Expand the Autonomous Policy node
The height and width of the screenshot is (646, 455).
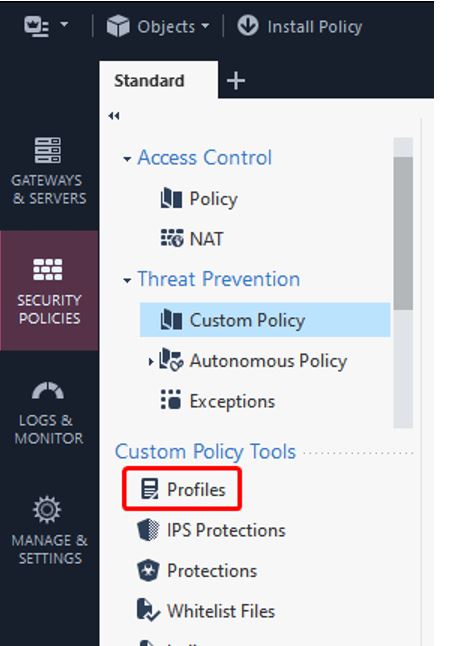[150, 362]
